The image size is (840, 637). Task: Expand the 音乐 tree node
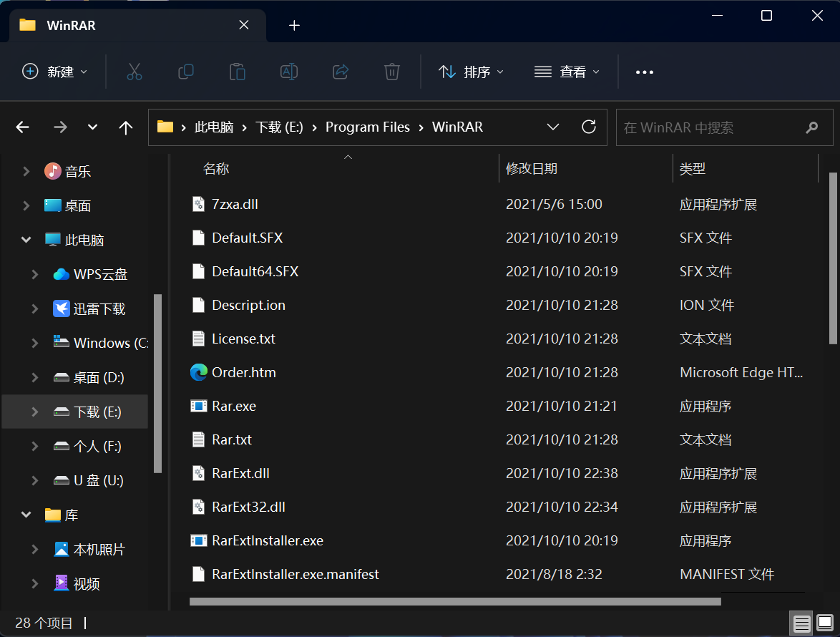tap(26, 172)
